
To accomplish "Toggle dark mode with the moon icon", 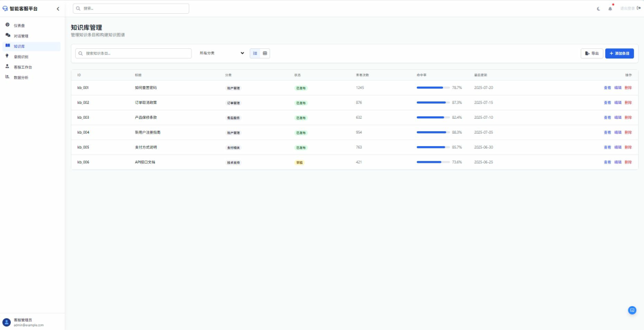I will click(599, 8).
